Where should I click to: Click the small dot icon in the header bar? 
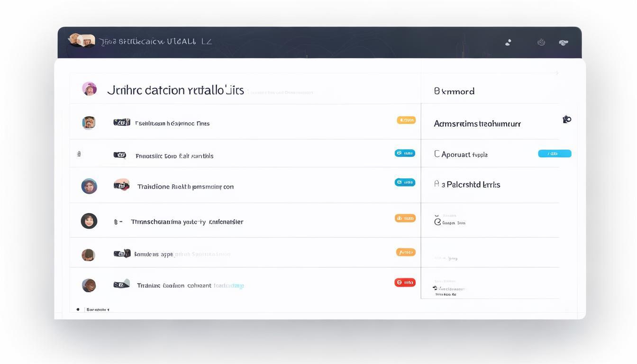pos(508,42)
